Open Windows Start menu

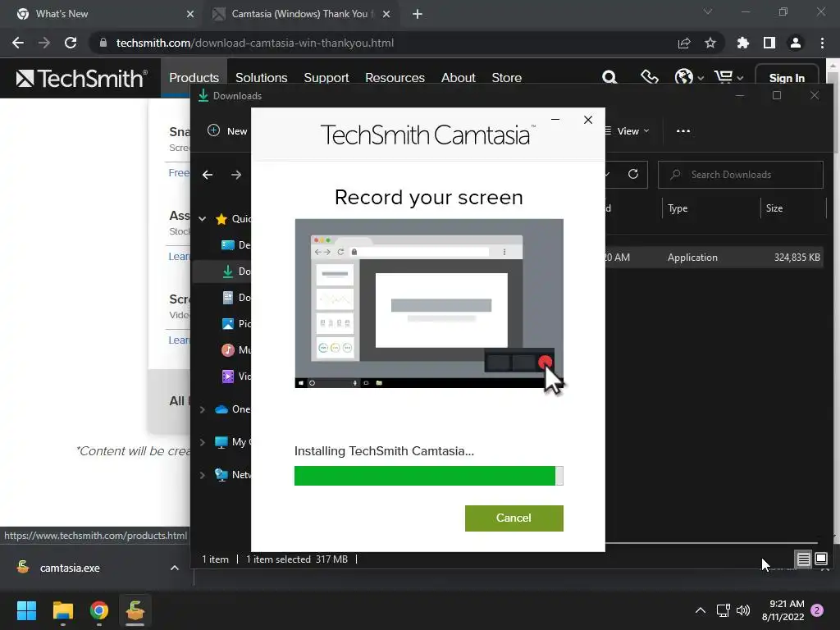point(26,610)
